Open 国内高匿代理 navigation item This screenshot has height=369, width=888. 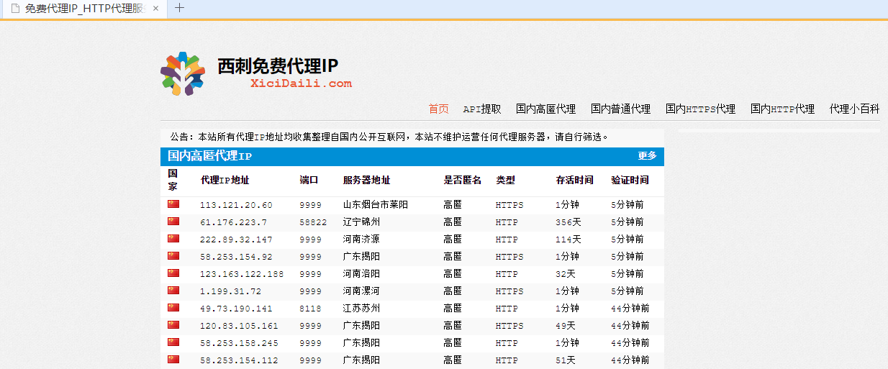(545, 109)
